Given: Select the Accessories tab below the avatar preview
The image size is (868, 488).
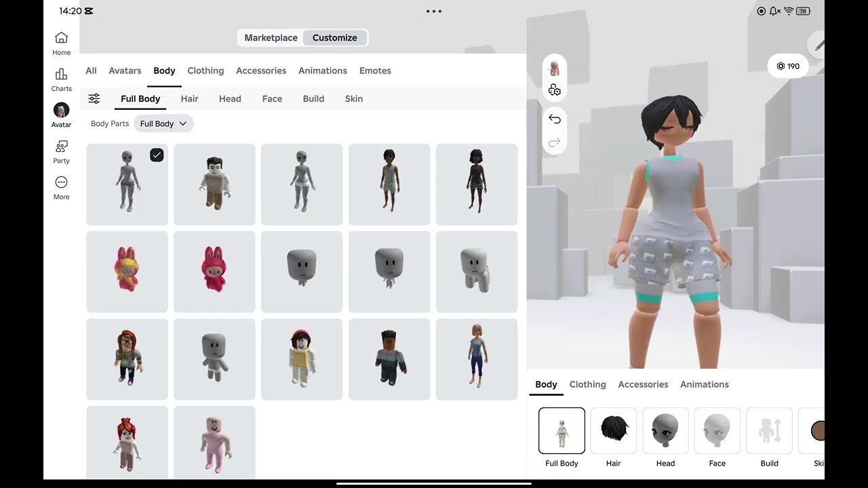Looking at the screenshot, I should click(644, 384).
